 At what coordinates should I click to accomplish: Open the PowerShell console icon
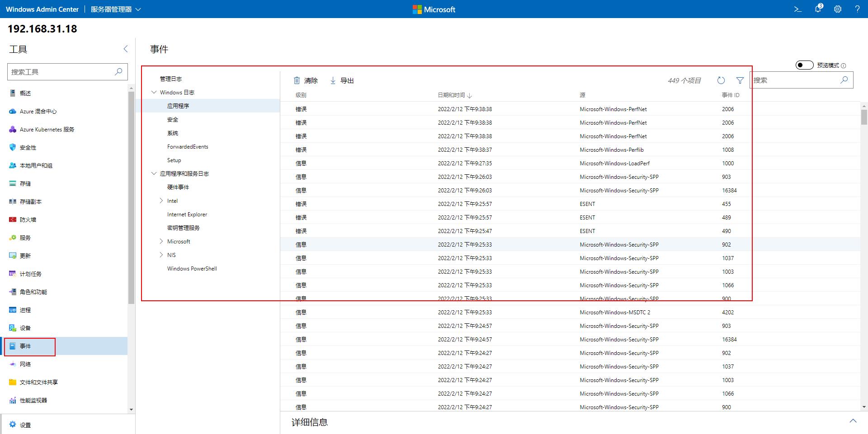[798, 9]
